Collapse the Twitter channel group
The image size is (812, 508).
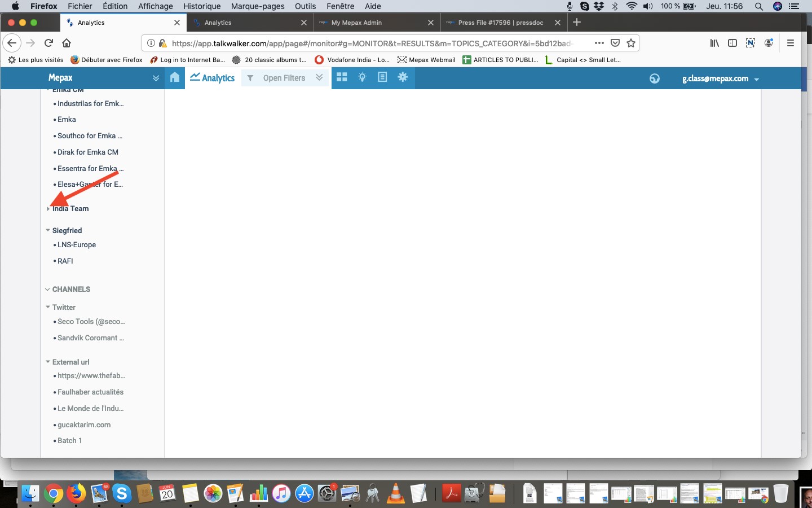pyautogui.click(x=48, y=307)
